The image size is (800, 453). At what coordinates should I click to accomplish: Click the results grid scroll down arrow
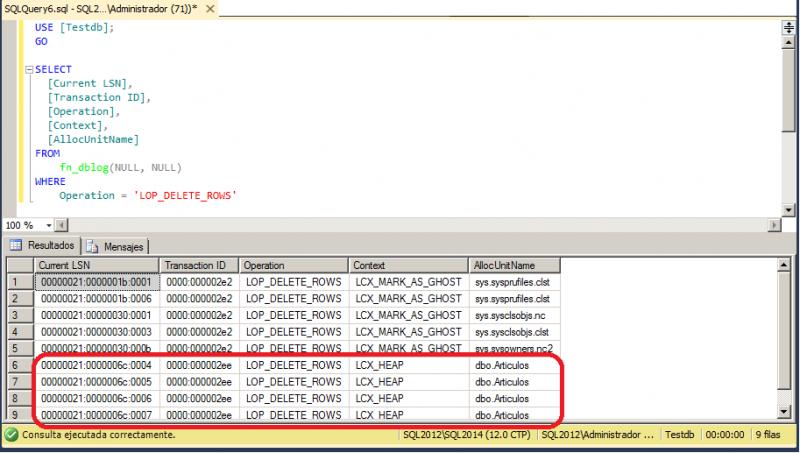click(x=783, y=411)
